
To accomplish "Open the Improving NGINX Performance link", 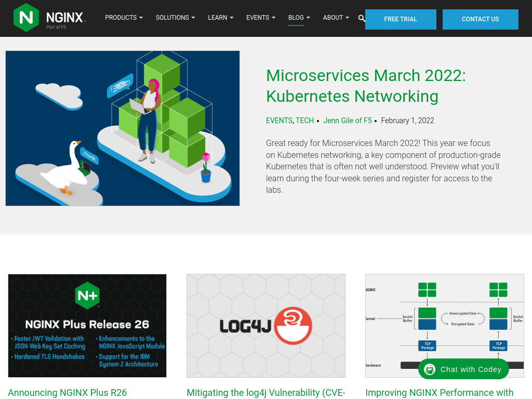I will [x=439, y=393].
